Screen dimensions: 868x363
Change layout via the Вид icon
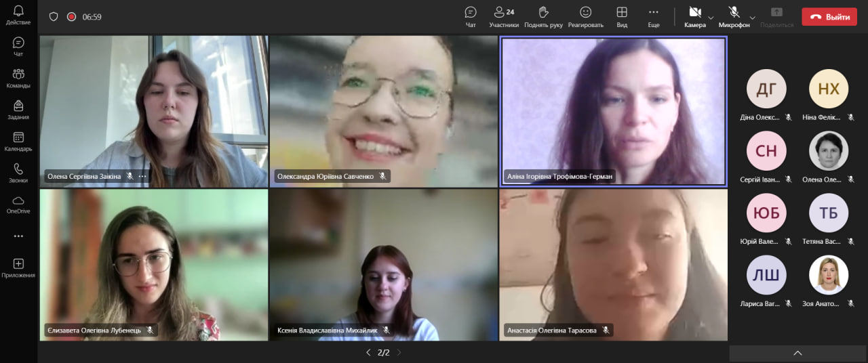pos(621,17)
